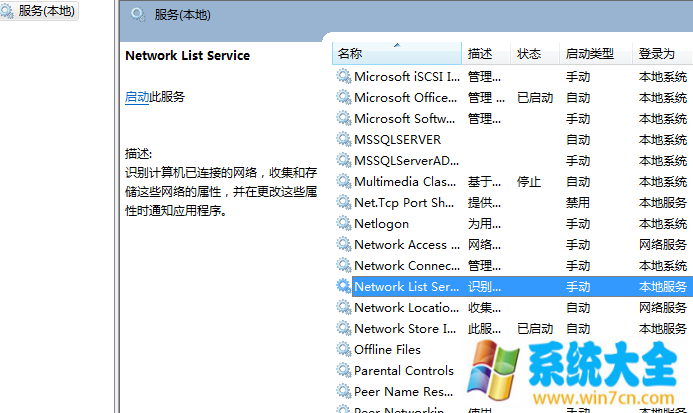Click the gear icon beside Multimedia Clas... service
The width and height of the screenshot is (693, 413).
(x=343, y=181)
